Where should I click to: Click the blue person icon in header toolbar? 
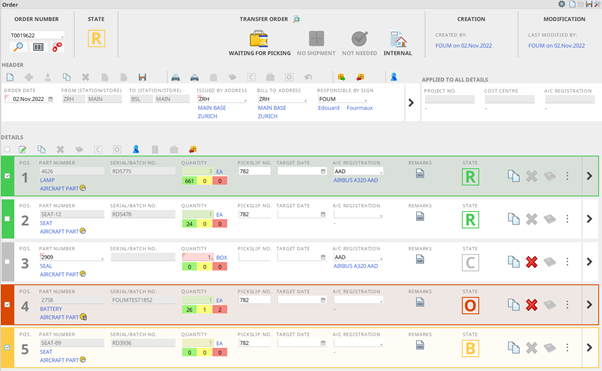(394, 77)
